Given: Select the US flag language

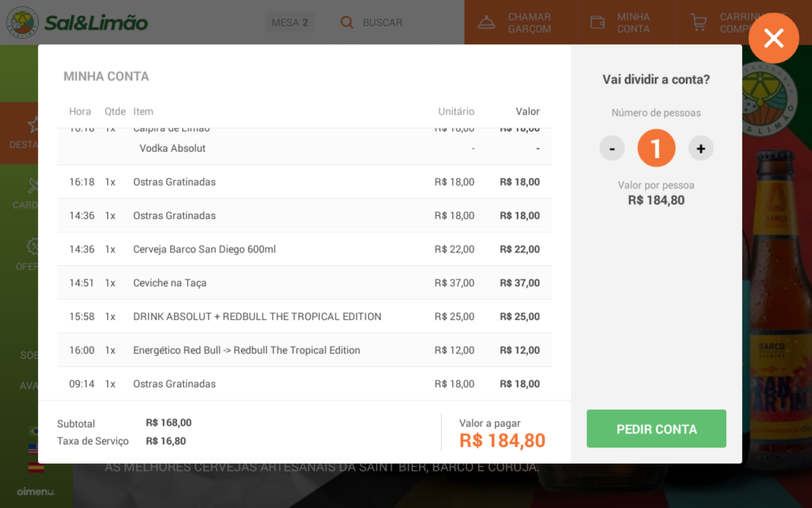Looking at the screenshot, I should coord(33,448).
